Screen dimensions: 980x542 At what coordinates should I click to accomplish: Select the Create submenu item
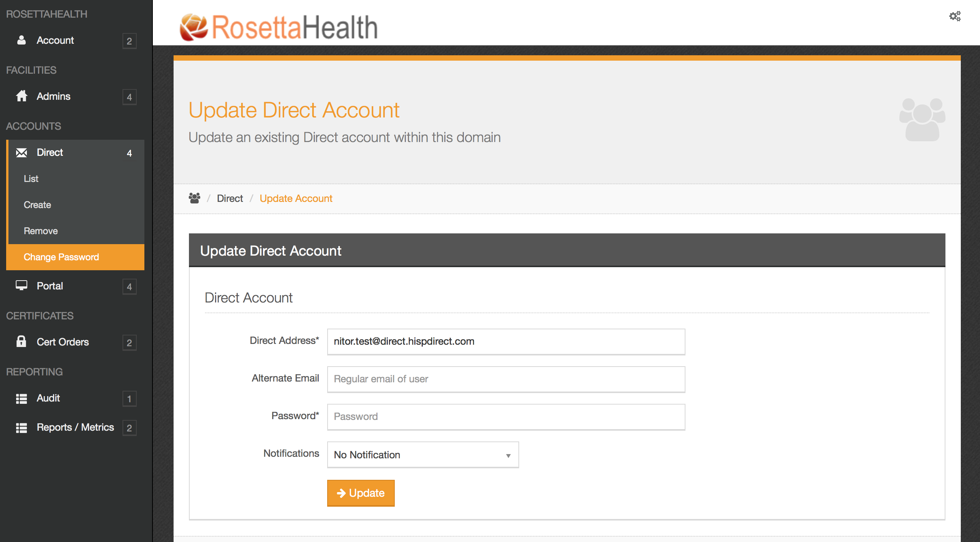coord(37,205)
